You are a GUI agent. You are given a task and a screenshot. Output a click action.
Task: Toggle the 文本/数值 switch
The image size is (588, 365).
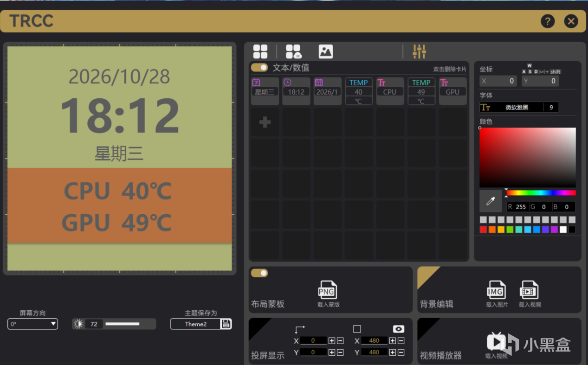click(x=259, y=68)
